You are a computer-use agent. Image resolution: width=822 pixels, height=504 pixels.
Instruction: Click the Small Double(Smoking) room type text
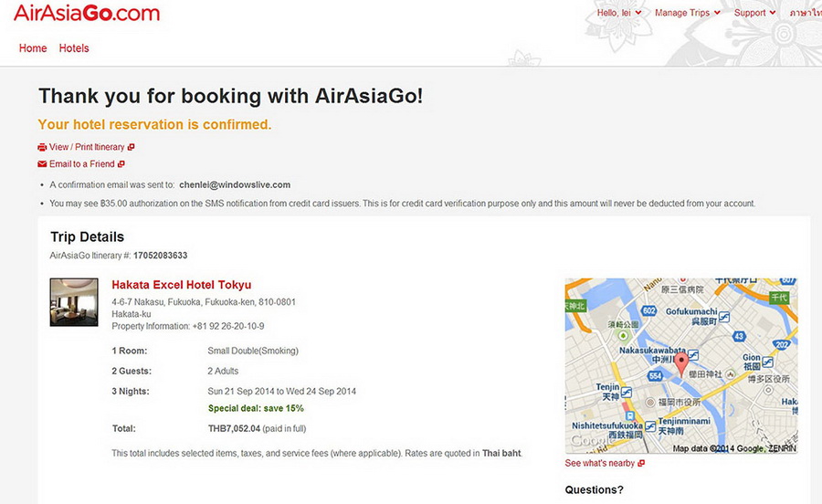[x=253, y=351]
